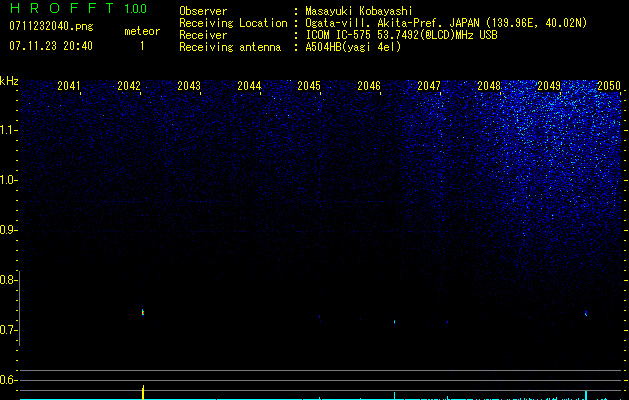This screenshot has height=400, width=629.
Task: Click the 0.6 kHz frequency label
Action: (8, 380)
